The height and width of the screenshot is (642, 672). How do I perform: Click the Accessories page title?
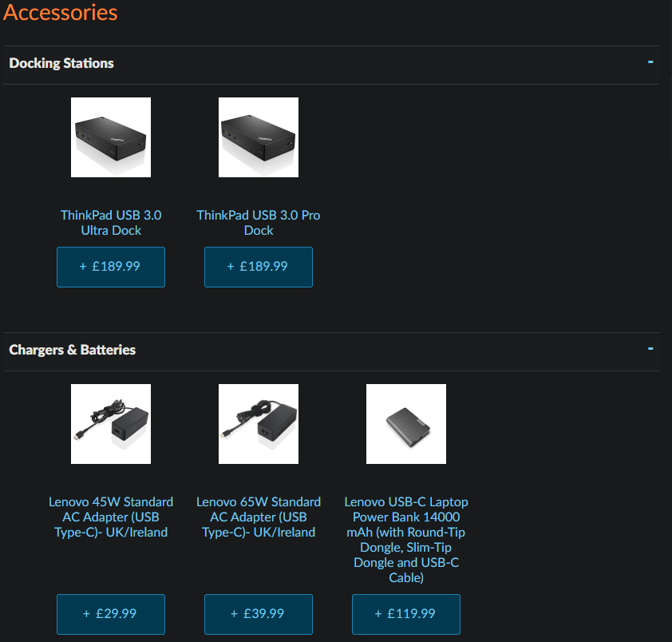[60, 12]
